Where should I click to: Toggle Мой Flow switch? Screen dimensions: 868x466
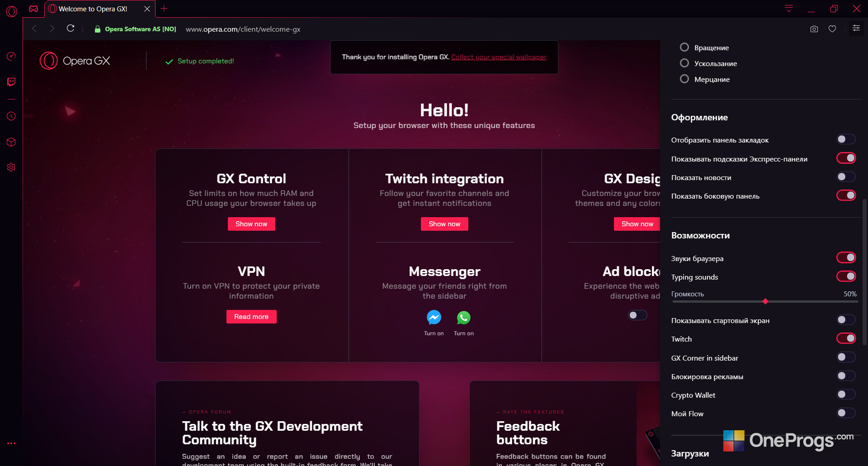[x=846, y=413]
